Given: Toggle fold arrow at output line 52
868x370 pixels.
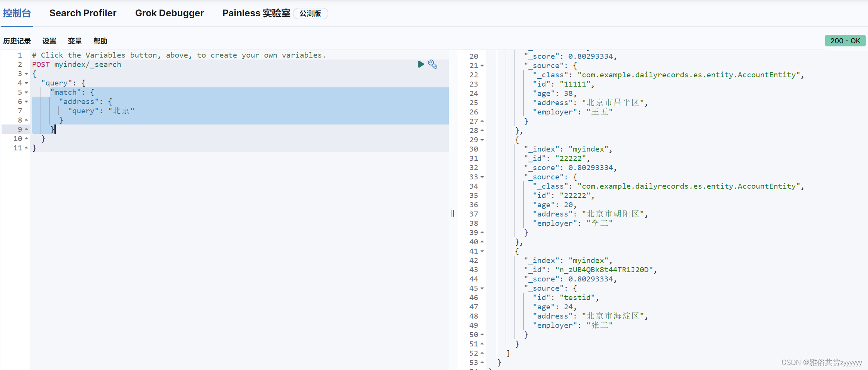Looking at the screenshot, I should (482, 353).
